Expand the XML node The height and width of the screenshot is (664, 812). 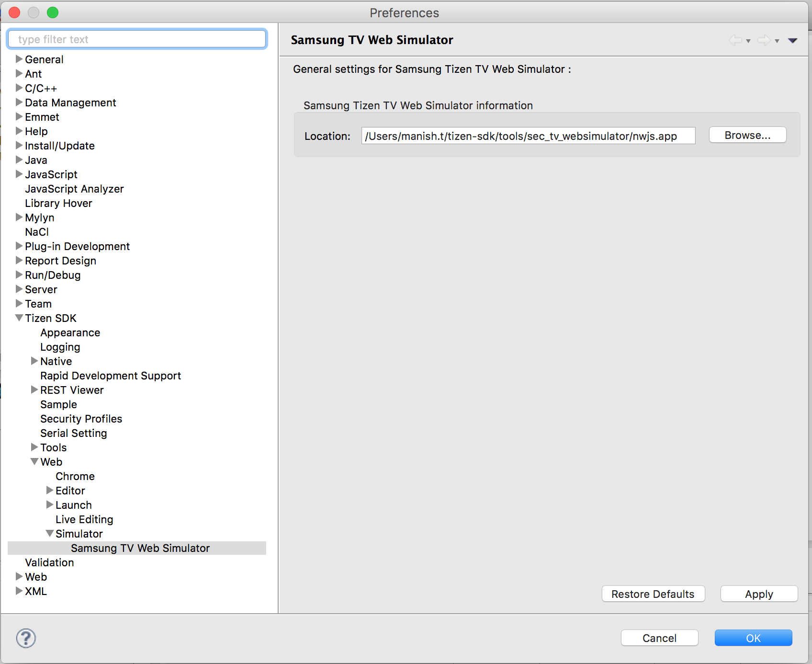(x=19, y=591)
